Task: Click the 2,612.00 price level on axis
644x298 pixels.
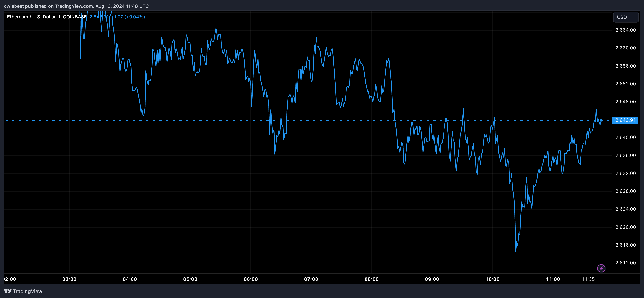Action: (x=626, y=263)
